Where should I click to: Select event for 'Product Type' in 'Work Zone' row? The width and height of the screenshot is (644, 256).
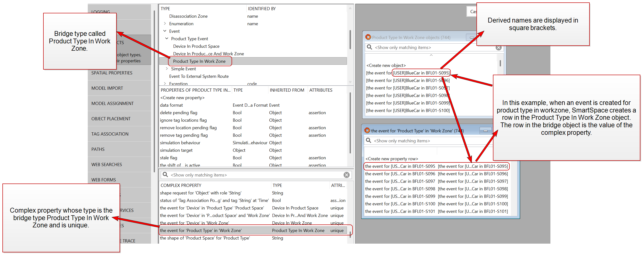point(253,230)
